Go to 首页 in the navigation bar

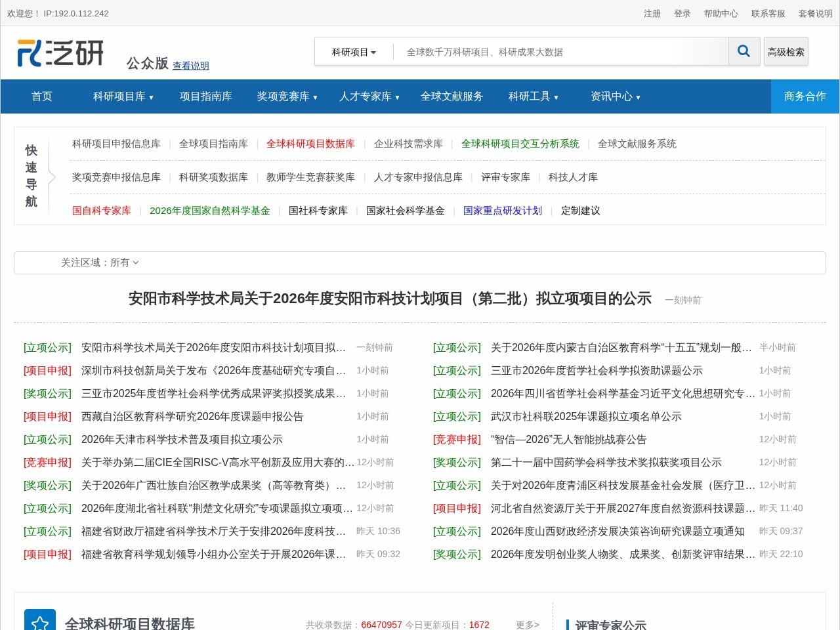[42, 96]
